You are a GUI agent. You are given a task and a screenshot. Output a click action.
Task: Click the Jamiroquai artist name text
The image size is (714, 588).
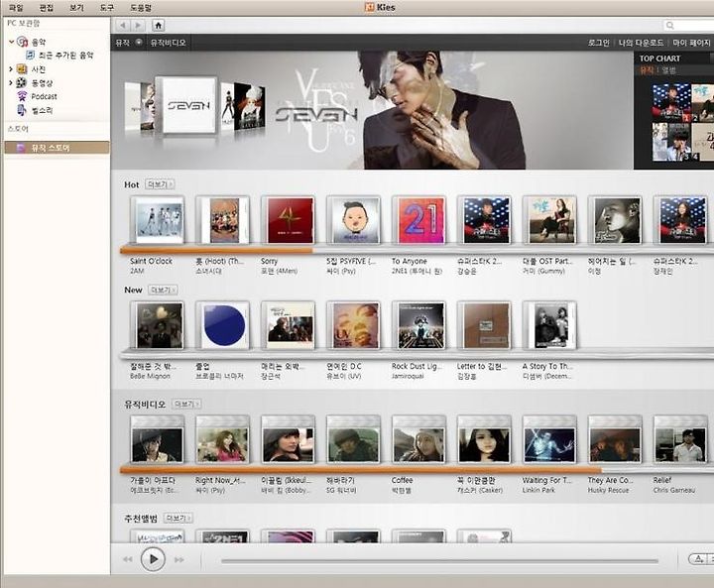[408, 376]
